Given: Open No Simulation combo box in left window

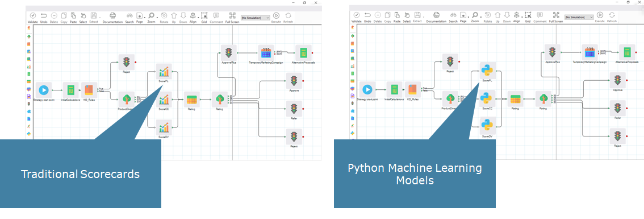Looking at the screenshot, I should point(256,18).
